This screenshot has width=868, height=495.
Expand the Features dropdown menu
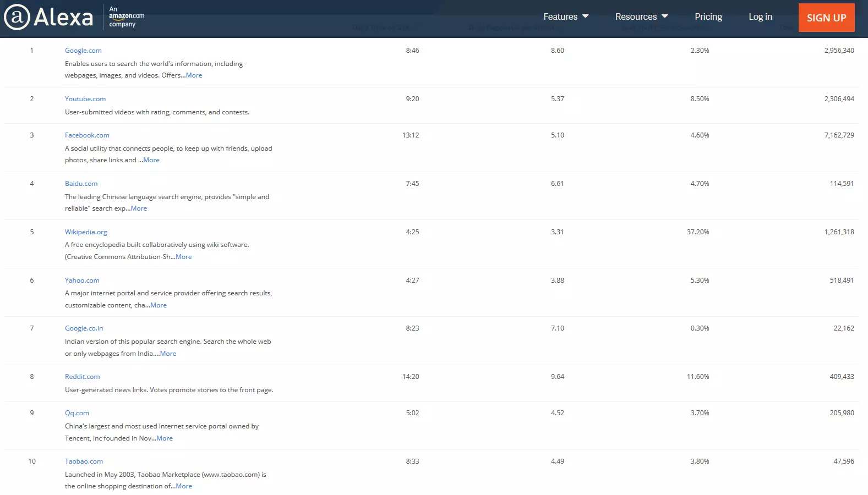[x=566, y=16]
